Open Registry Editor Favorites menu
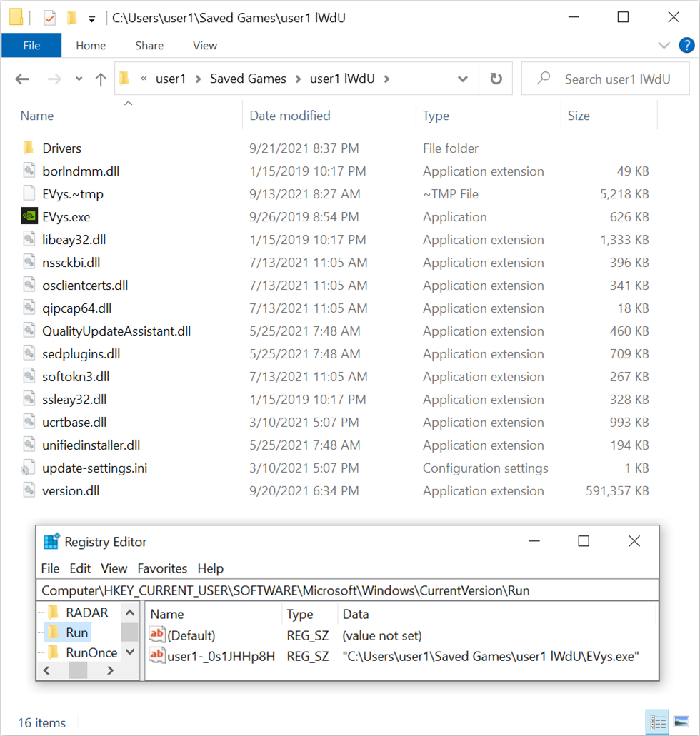Screen dimensions: 700x736 pos(162,568)
